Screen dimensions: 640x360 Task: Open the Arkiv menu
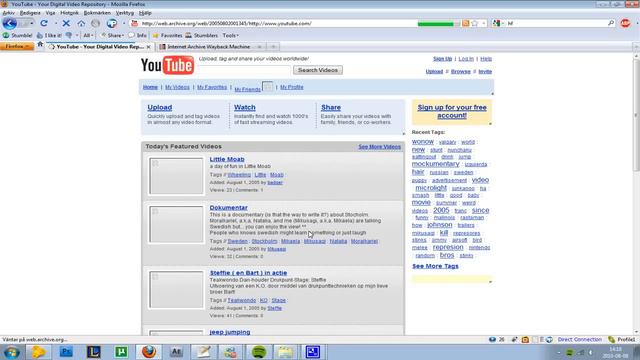(9, 13)
